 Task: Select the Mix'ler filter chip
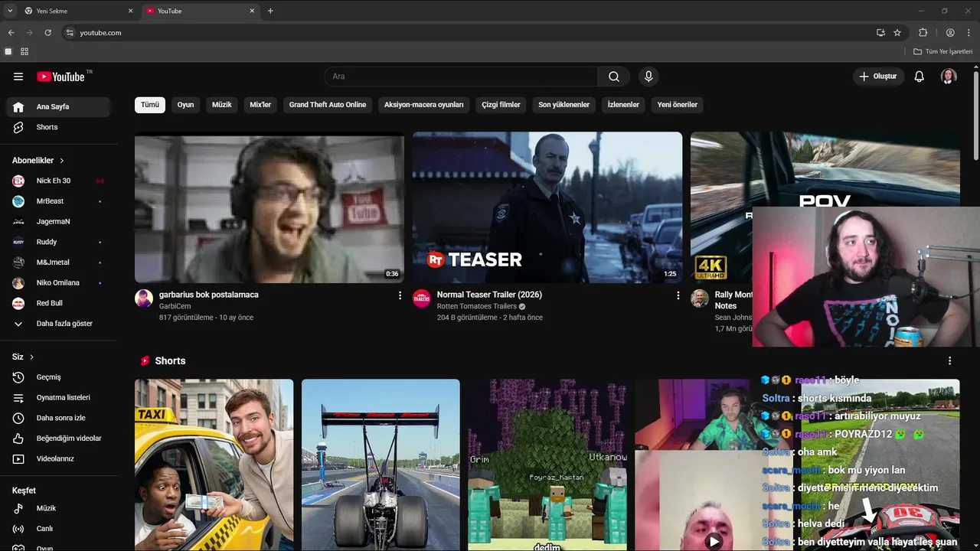(260, 105)
